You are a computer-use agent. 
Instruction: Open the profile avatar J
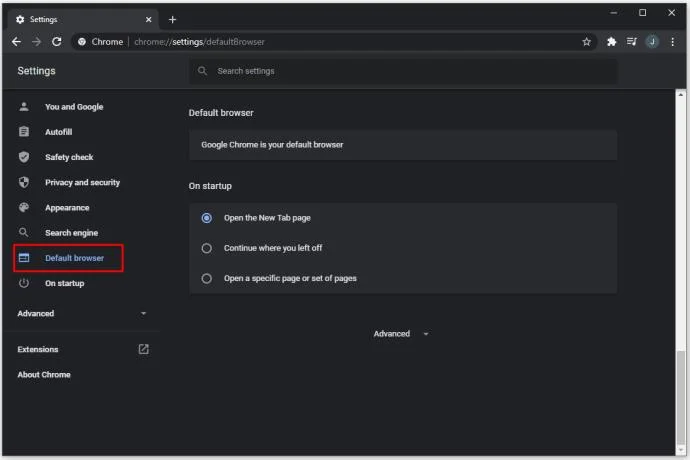coord(652,42)
